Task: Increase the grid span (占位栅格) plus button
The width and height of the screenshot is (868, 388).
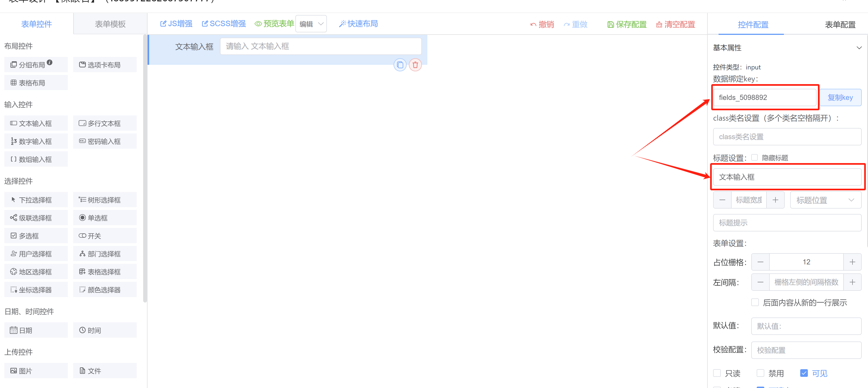Action: pos(852,262)
